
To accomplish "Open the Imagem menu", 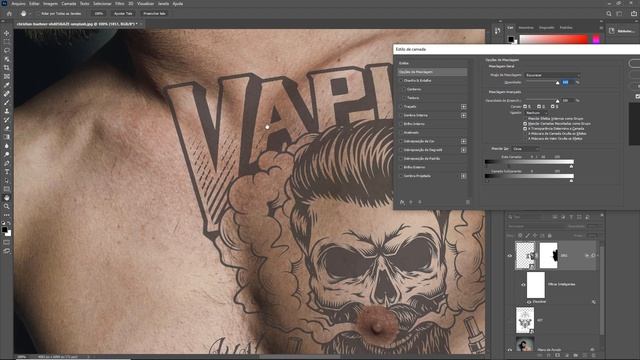I will tap(50, 4).
